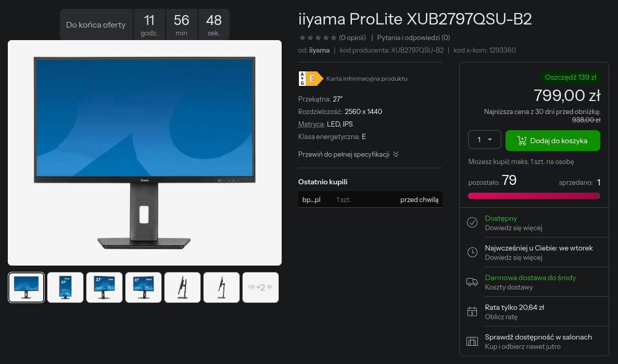Click the Możesz kupić maks. 1 szt. note
The width and height of the screenshot is (618, 364).
click(x=521, y=161)
